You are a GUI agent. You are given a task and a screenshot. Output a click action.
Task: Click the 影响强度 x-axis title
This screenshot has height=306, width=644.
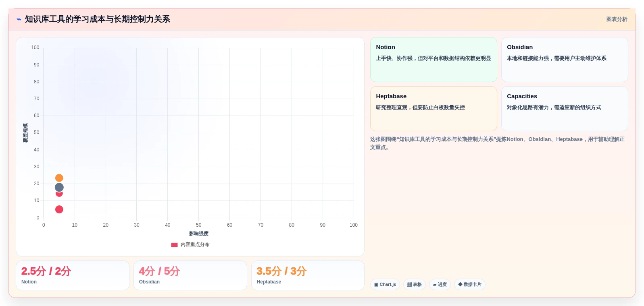[x=199, y=234]
